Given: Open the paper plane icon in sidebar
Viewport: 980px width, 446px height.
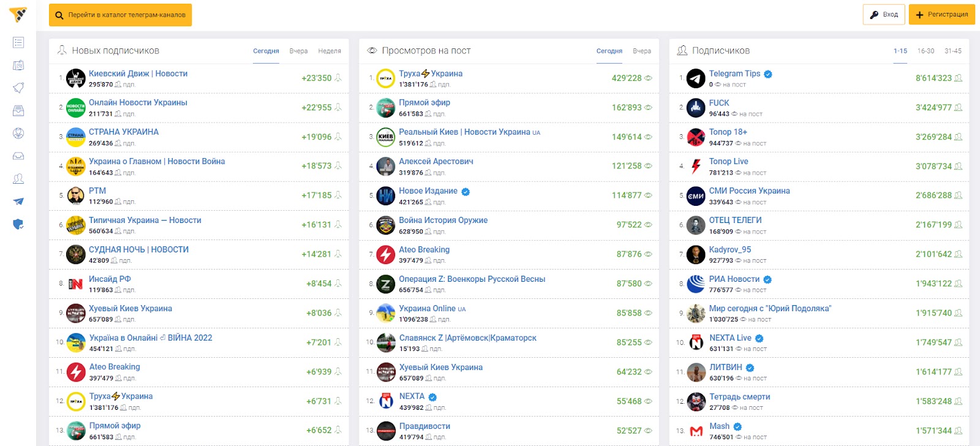Looking at the screenshot, I should 18,202.
